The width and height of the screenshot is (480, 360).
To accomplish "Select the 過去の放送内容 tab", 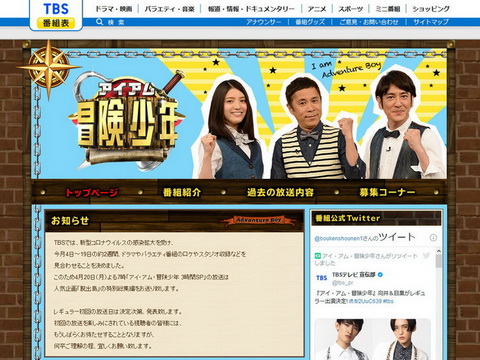I will pos(280,192).
